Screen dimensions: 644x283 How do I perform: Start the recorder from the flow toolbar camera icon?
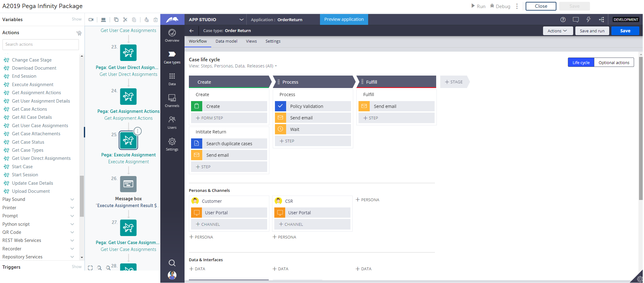point(91,20)
